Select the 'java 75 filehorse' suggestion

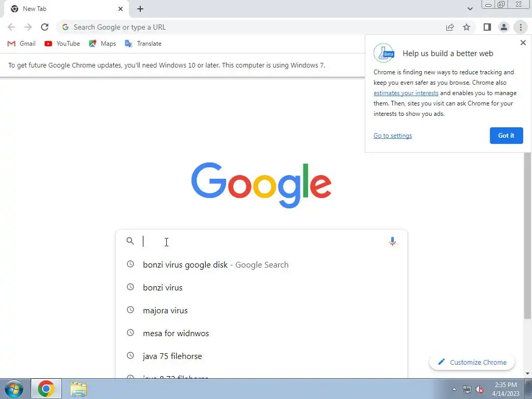(261, 356)
